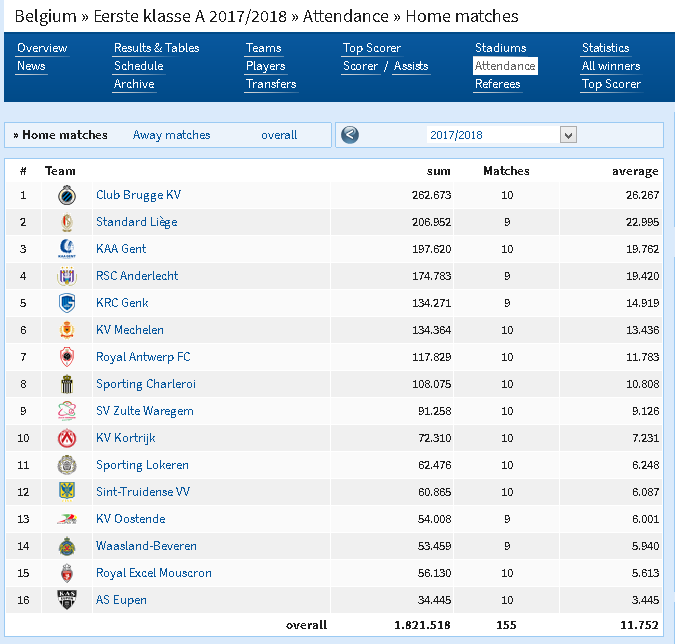Image resolution: width=675 pixels, height=644 pixels.
Task: Open the Sporting Lokeren team link
Action: 142,465
